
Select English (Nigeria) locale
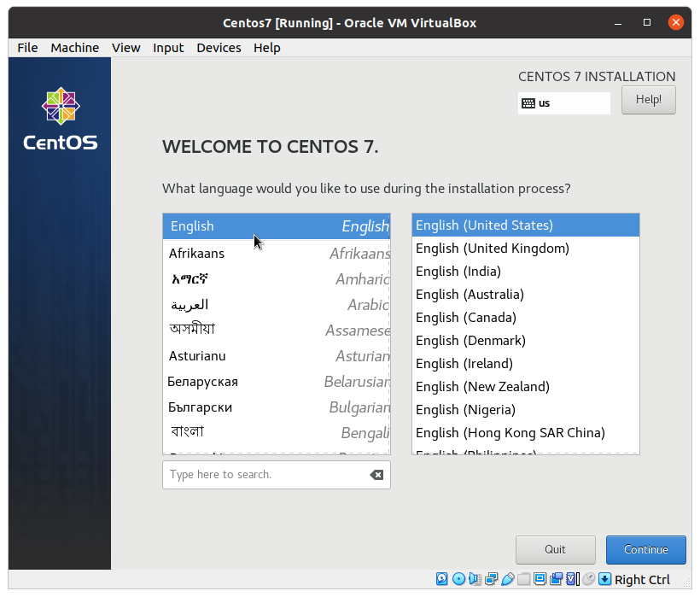coord(526,409)
